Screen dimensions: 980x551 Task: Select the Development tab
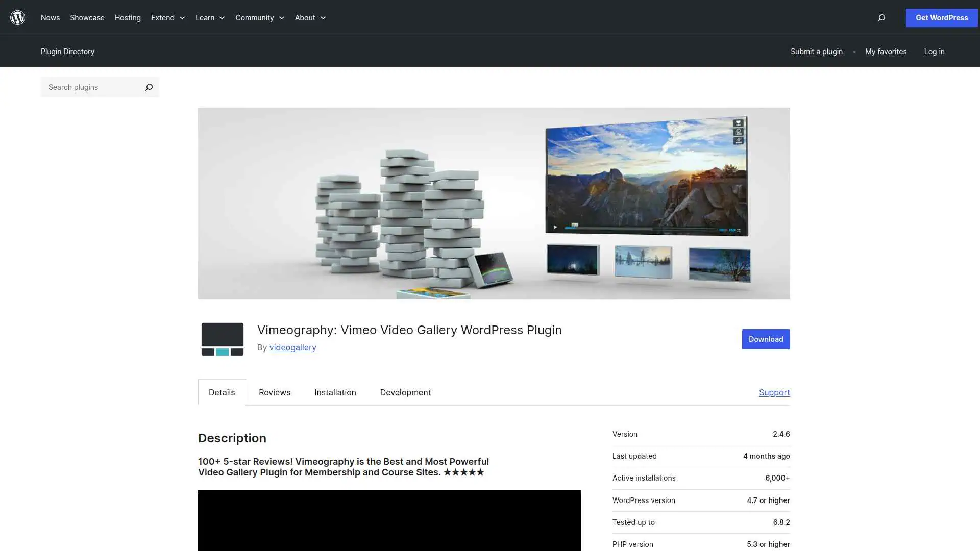pos(405,392)
